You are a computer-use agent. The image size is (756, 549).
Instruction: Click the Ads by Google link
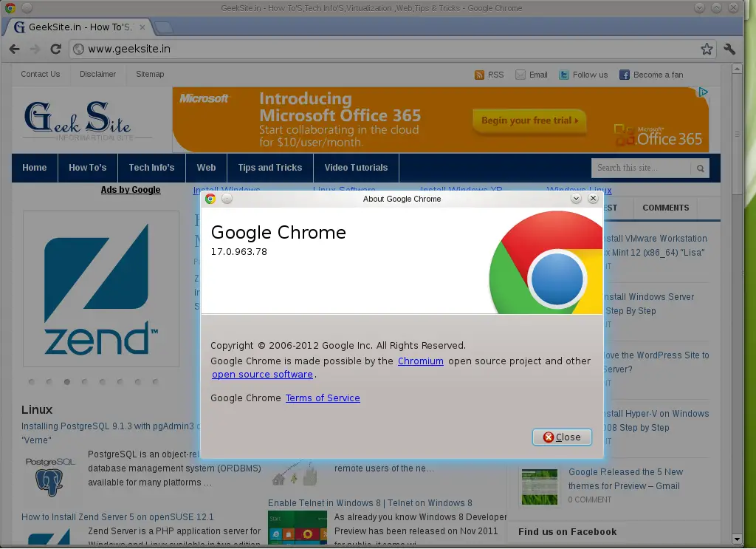click(x=131, y=190)
